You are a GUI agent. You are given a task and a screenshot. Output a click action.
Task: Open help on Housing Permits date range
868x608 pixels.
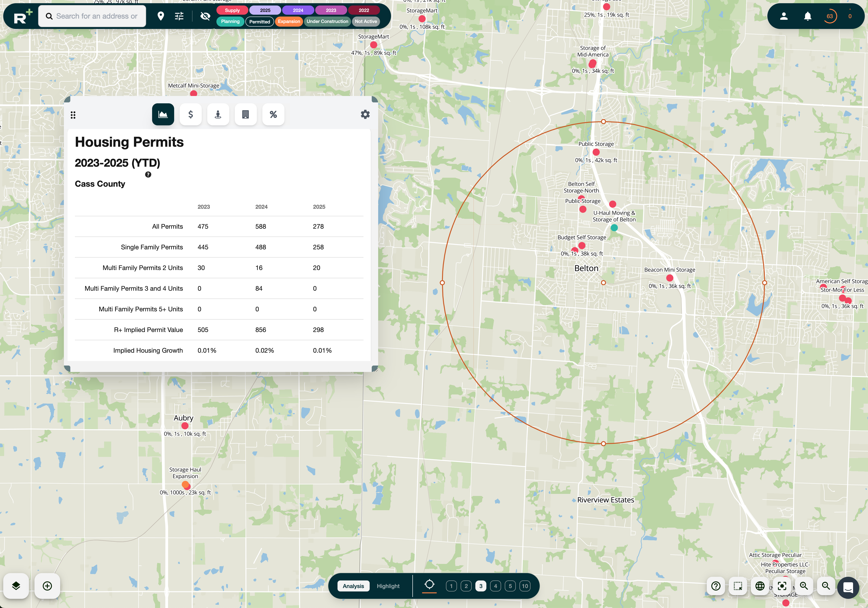pyautogui.click(x=148, y=175)
